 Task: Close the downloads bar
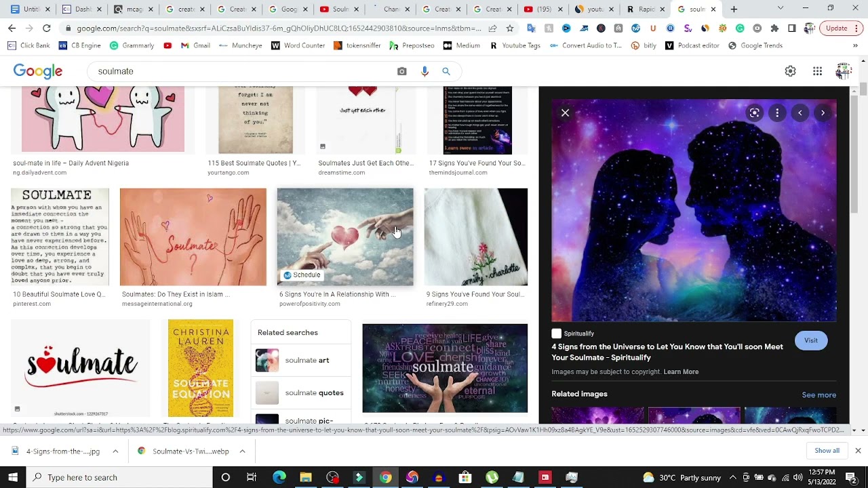pos(858,451)
